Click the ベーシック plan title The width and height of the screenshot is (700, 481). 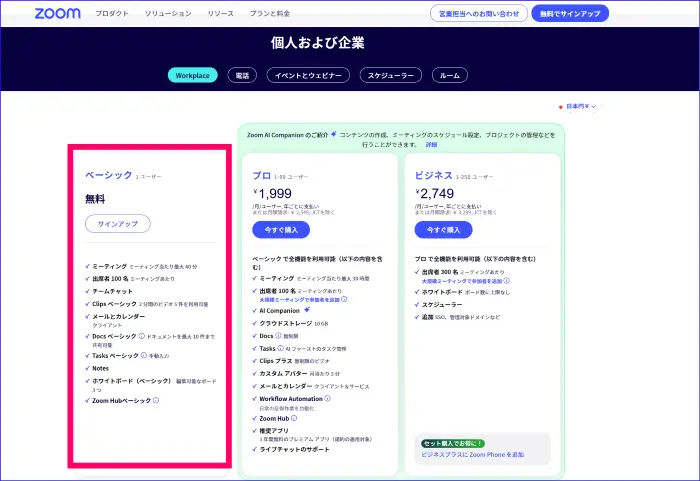pos(108,175)
